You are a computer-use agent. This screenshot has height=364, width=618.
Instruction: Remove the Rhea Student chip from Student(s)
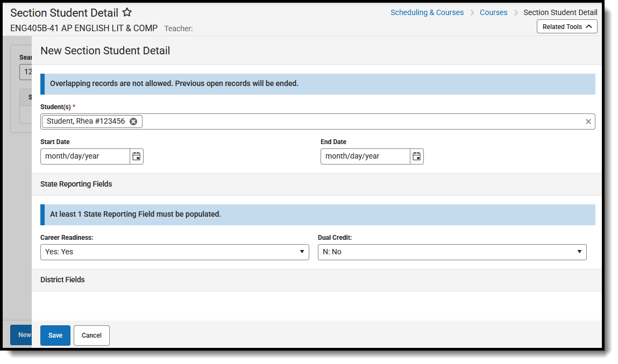pos(133,121)
